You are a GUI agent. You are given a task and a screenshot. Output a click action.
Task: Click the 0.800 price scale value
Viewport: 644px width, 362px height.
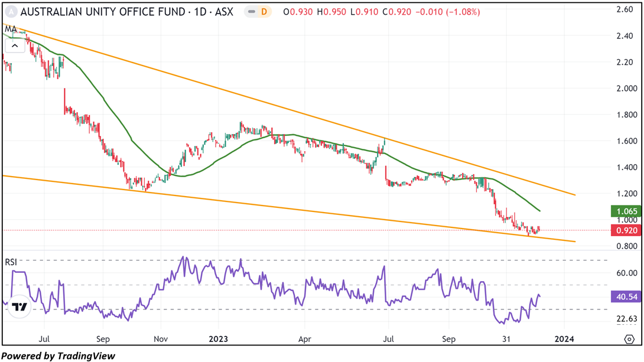point(627,246)
